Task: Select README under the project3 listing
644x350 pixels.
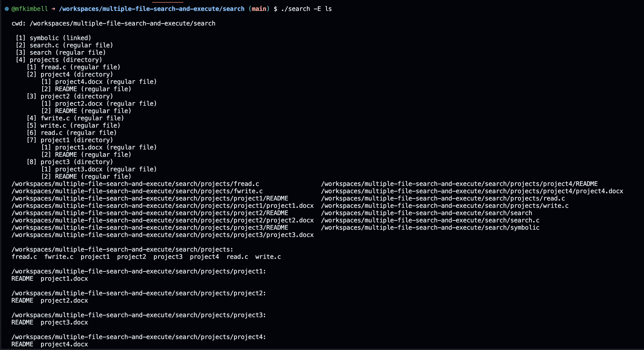Action: tap(22, 322)
